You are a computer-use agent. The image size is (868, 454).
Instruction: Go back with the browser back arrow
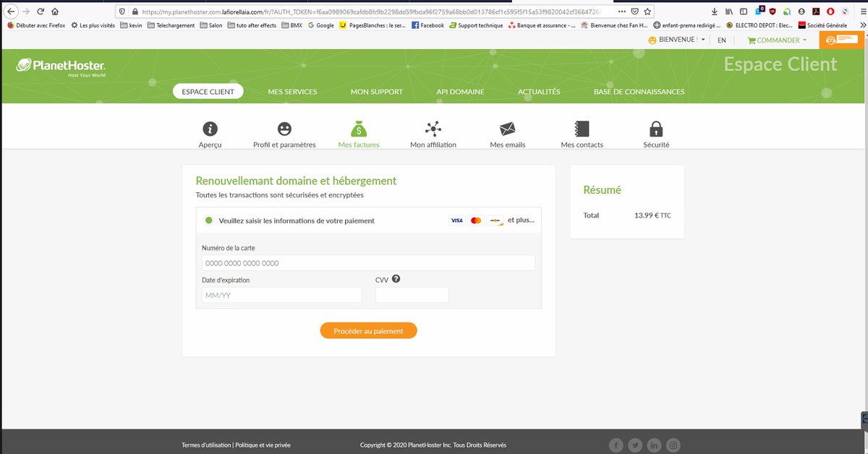tap(11, 12)
